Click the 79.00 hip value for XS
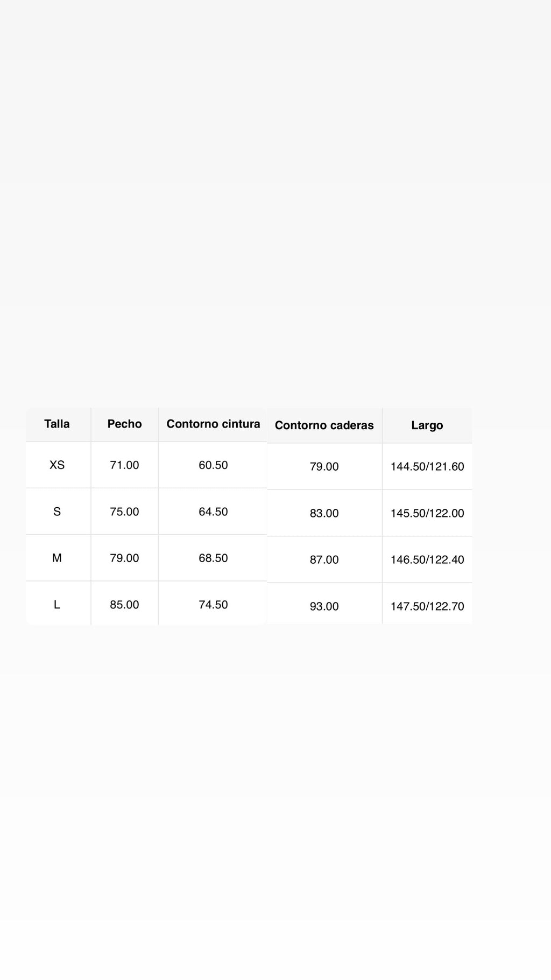The width and height of the screenshot is (551, 980). click(324, 467)
